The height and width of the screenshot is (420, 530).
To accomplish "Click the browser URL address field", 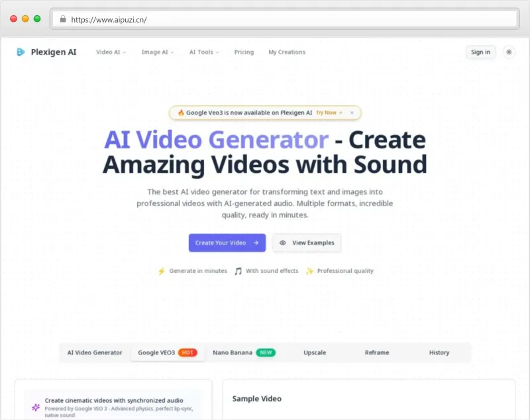I will [285, 19].
